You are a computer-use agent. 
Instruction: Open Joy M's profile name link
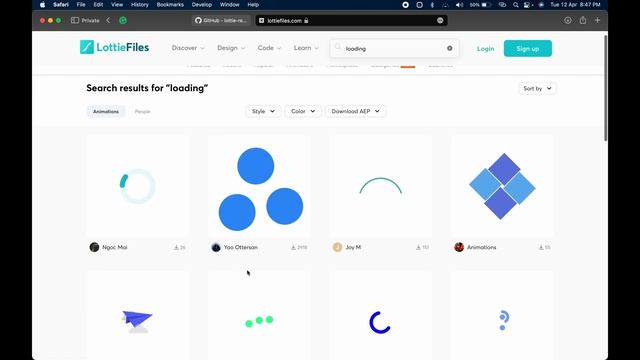[353, 247]
